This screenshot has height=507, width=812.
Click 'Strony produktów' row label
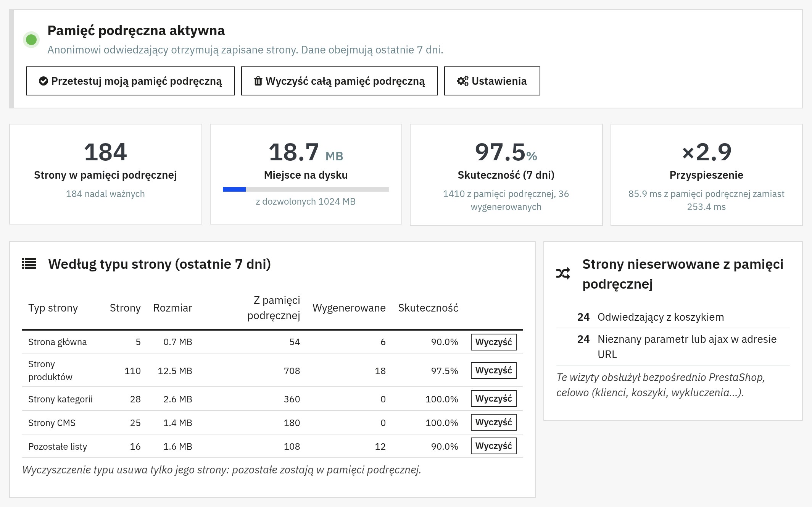50,370
